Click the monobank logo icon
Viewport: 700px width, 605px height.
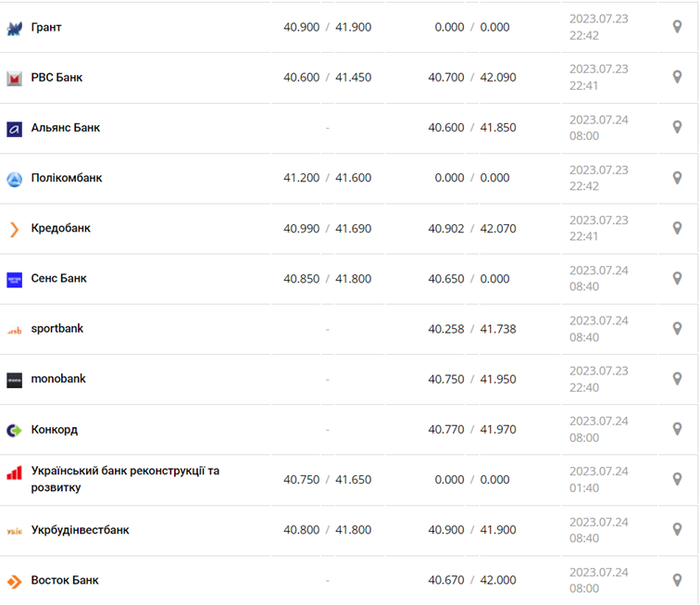[14, 380]
